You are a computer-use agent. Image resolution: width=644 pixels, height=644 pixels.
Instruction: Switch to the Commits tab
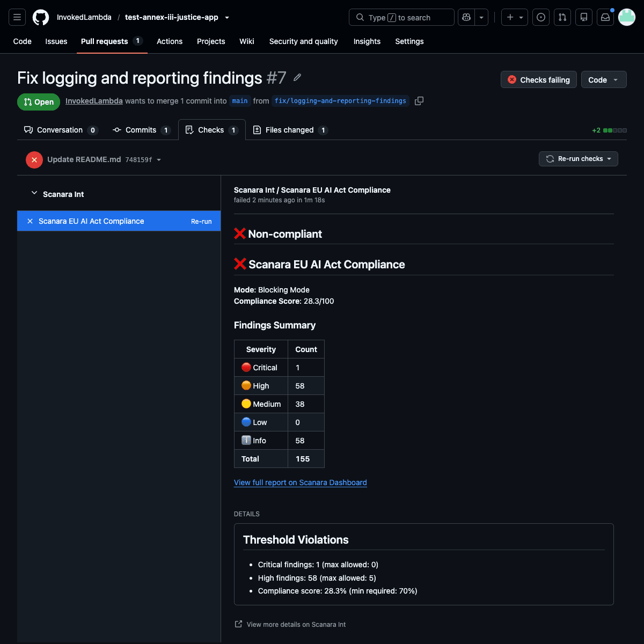(142, 130)
